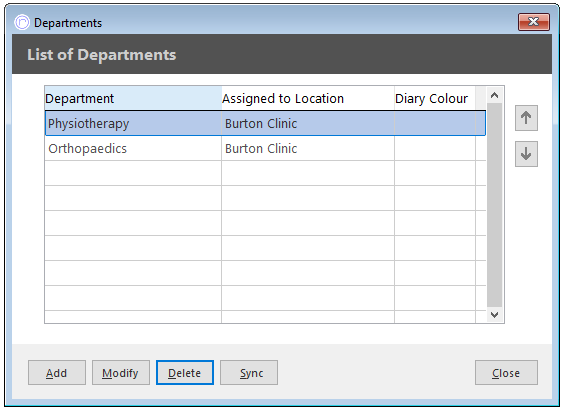The height and width of the screenshot is (409, 562).
Task: Move selected department up with arrow button
Action: pyautogui.click(x=526, y=118)
